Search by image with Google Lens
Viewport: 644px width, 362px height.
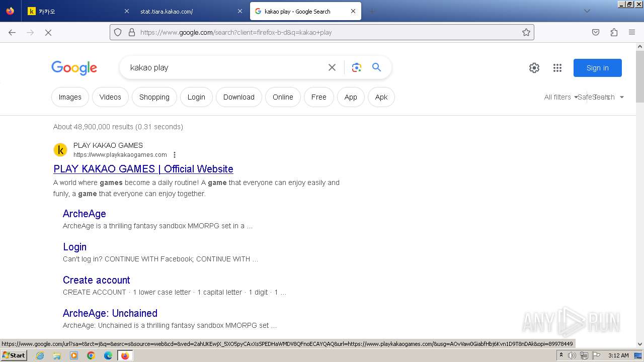pos(357,67)
